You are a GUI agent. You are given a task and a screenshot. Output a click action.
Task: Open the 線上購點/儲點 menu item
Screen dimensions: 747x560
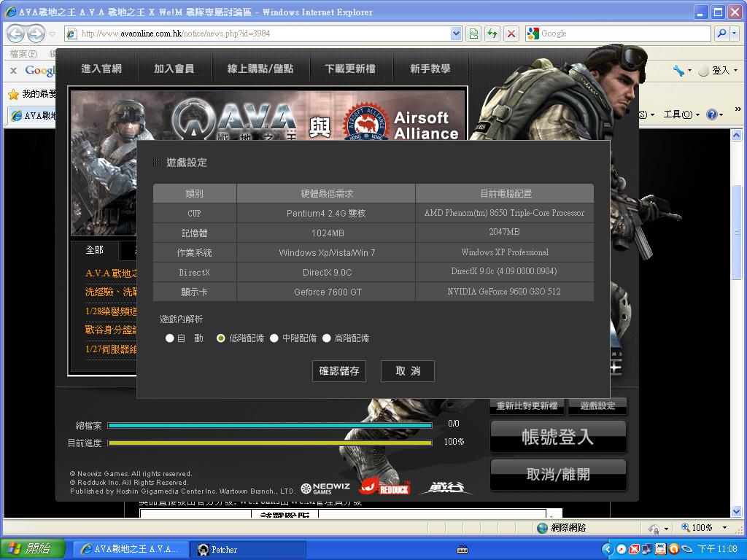point(260,69)
